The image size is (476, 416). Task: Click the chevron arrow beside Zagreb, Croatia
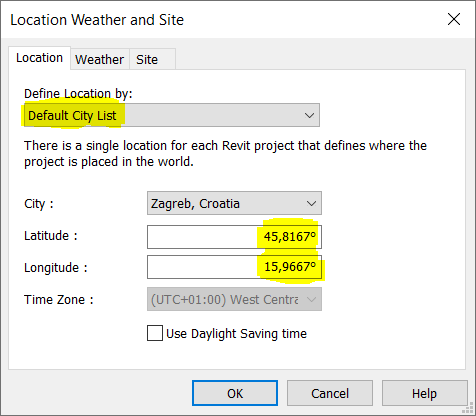pos(311,203)
